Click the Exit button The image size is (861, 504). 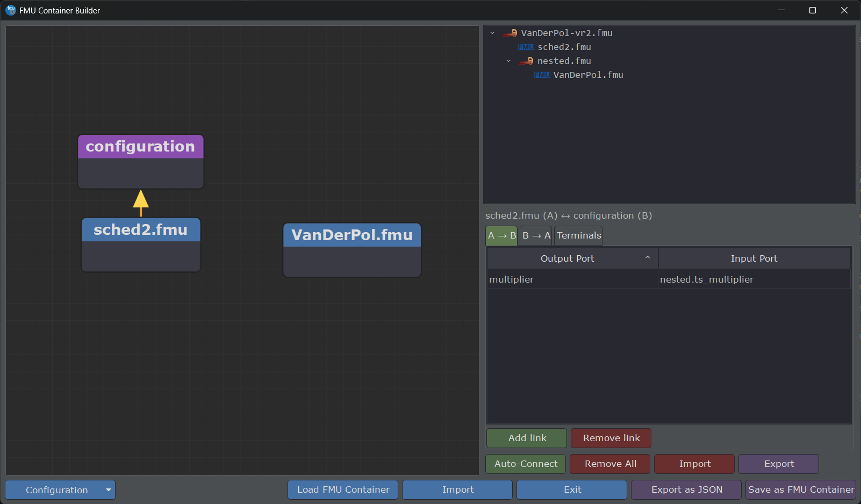572,489
